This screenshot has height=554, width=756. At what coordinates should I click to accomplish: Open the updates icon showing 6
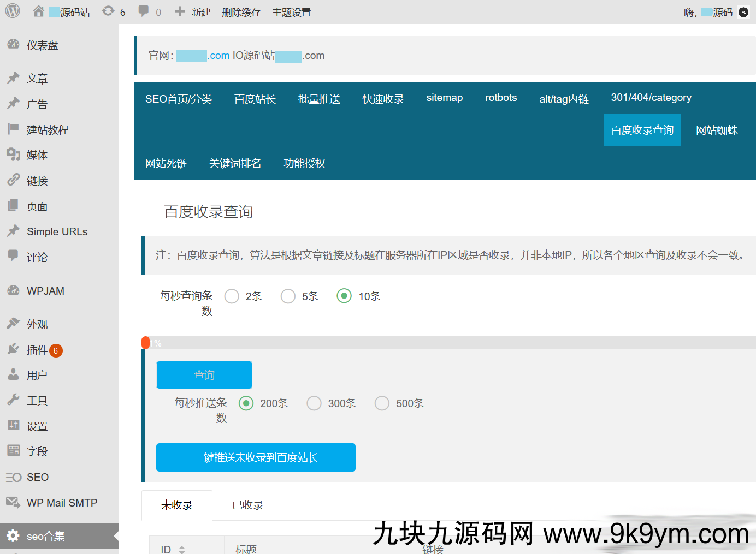[108, 11]
